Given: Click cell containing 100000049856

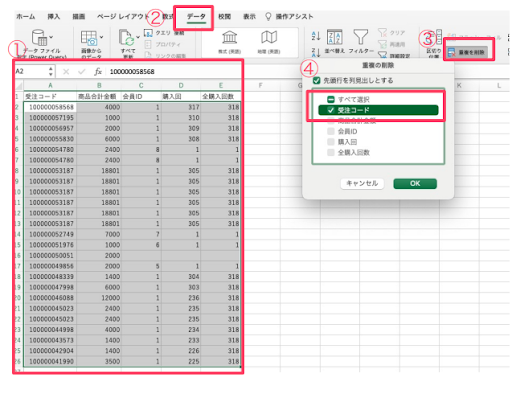Looking at the screenshot, I should [50, 266].
